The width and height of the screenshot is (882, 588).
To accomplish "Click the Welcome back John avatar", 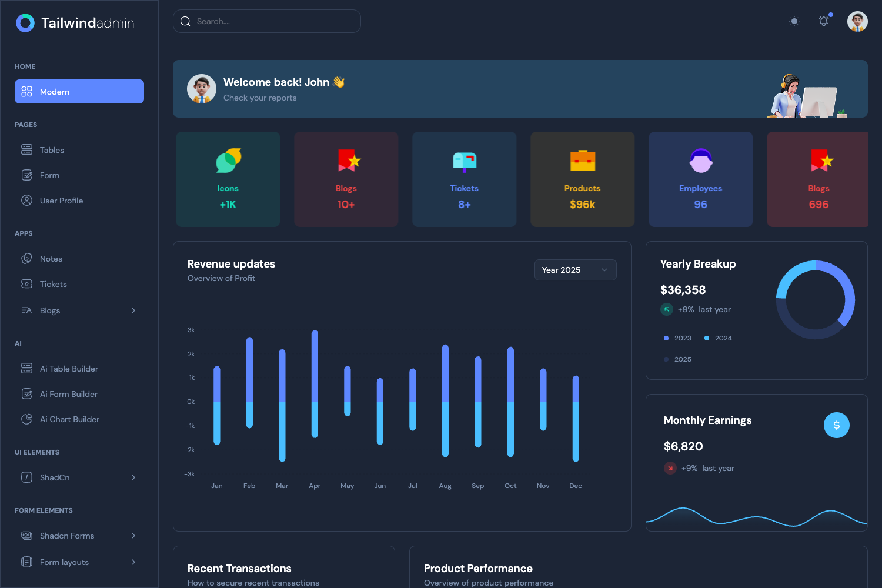I will [x=202, y=89].
